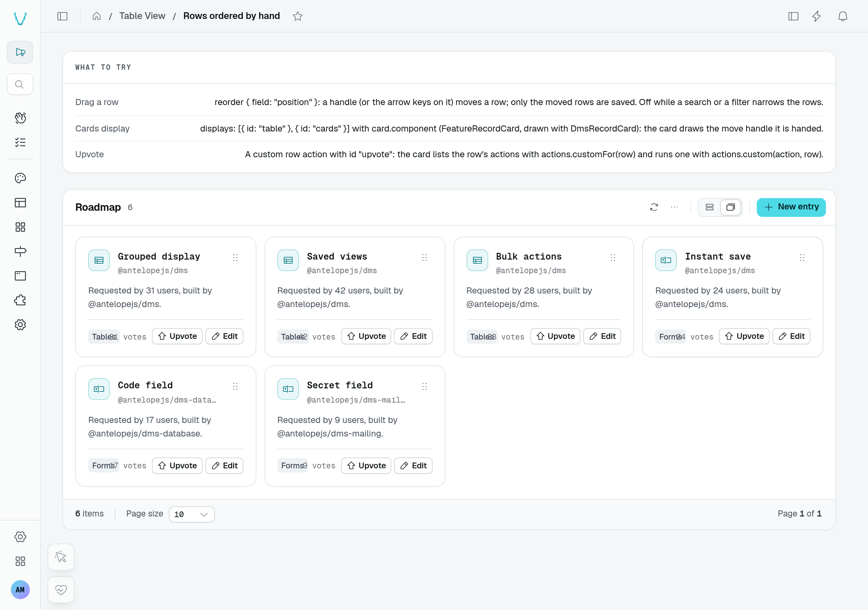Click the Instant save form icon
This screenshot has width=868, height=610.
666,260
